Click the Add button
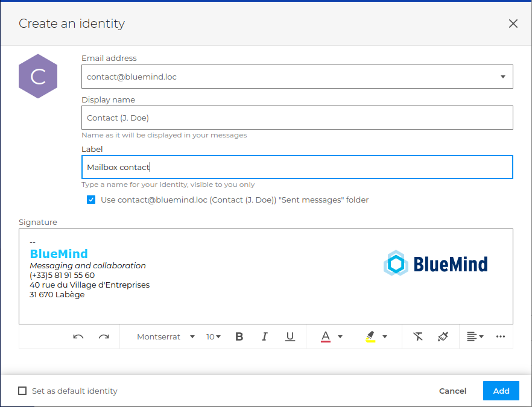 point(501,391)
